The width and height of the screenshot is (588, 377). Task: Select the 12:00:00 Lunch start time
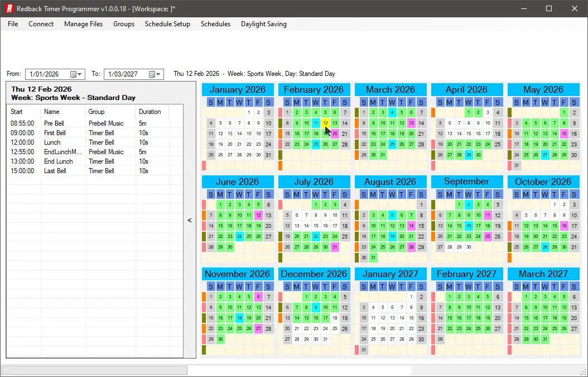coord(22,142)
